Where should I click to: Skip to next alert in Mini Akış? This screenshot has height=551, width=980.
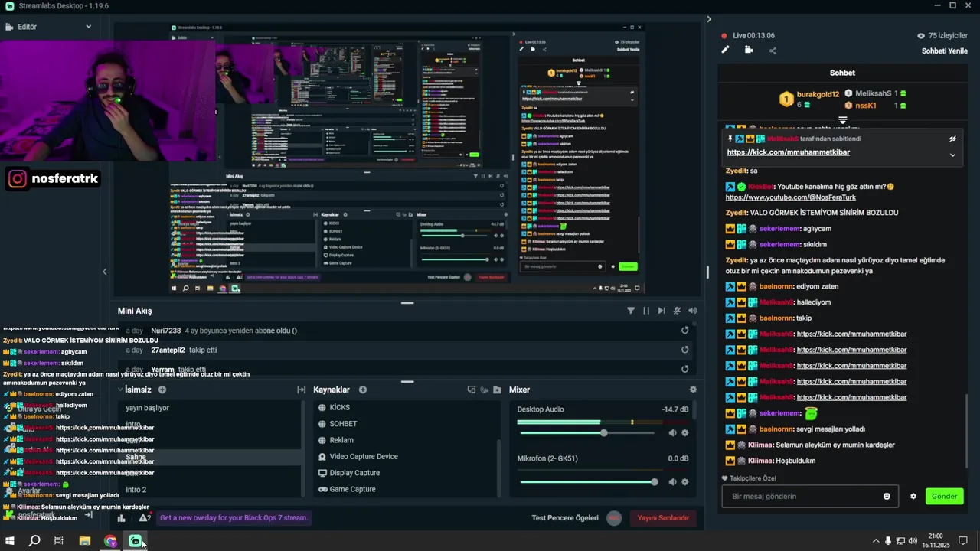point(661,311)
